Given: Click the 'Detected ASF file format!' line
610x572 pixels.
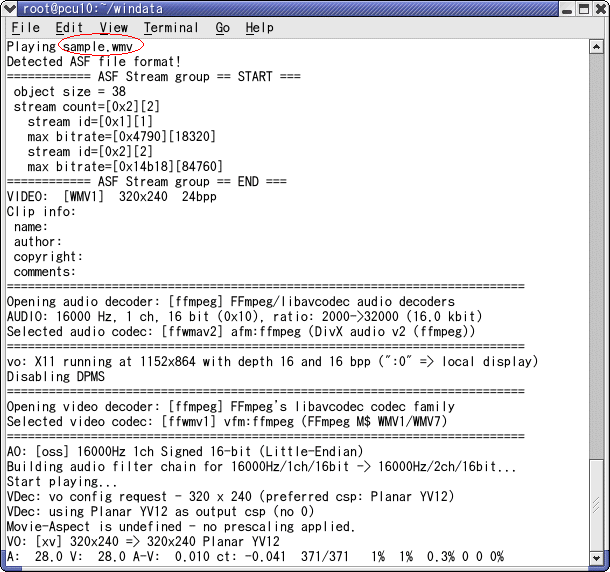Looking at the screenshot, I should coord(94,62).
